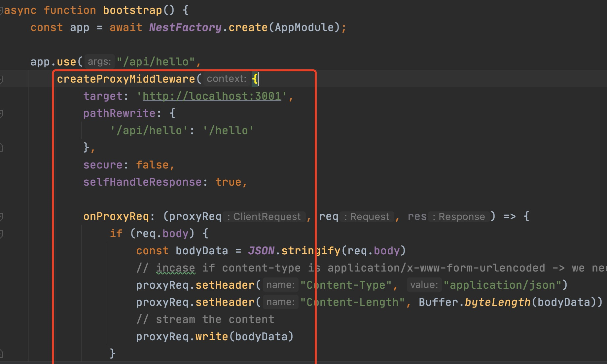Image resolution: width=607 pixels, height=364 pixels.
Task: Click the use method in app.use
Action: tap(66, 62)
